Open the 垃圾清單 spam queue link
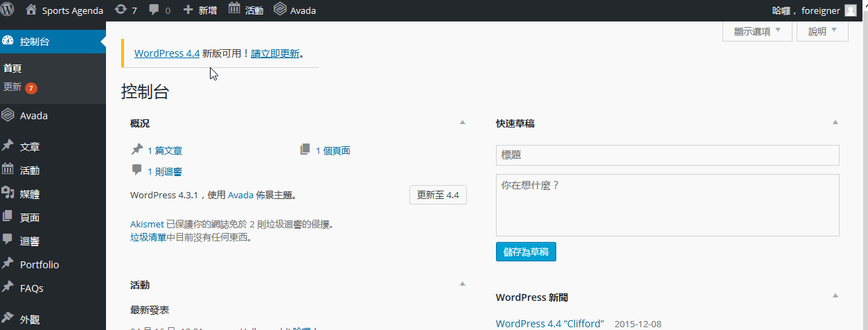The height and width of the screenshot is (330, 868). (148, 237)
